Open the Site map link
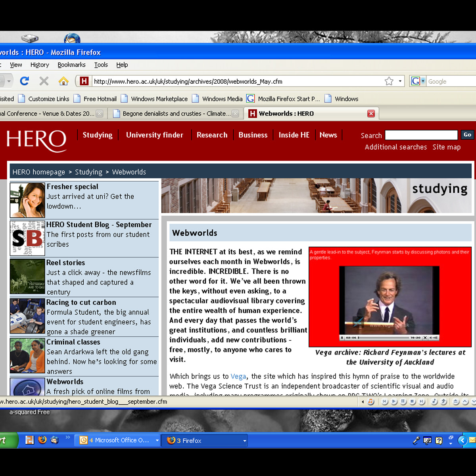 (x=447, y=147)
